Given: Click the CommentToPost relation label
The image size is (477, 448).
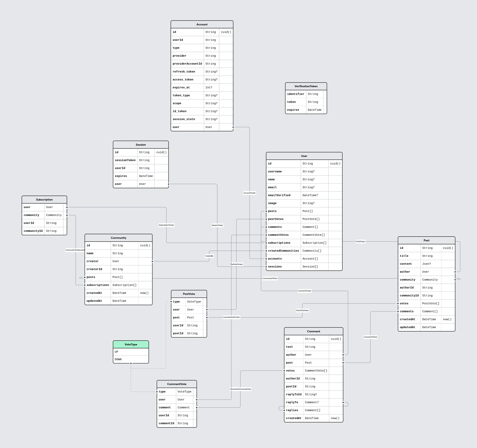Looking at the screenshot, I should coord(370,337).
